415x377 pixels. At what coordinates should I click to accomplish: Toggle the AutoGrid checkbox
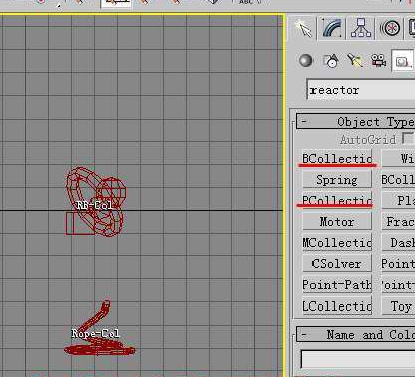click(407, 138)
